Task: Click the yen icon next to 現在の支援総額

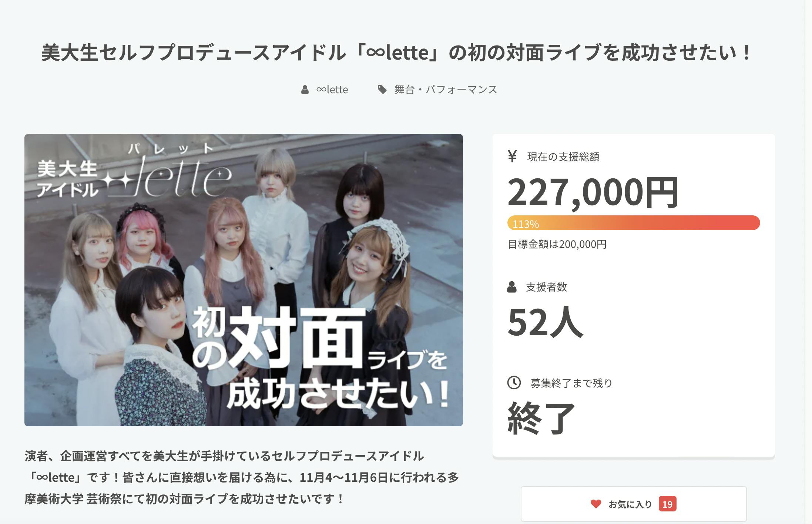Action: pyautogui.click(x=512, y=156)
